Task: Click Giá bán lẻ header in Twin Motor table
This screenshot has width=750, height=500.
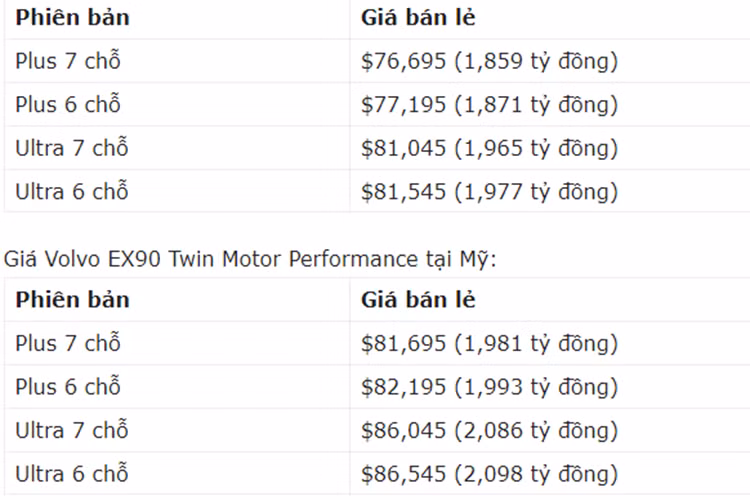Action: point(418,300)
